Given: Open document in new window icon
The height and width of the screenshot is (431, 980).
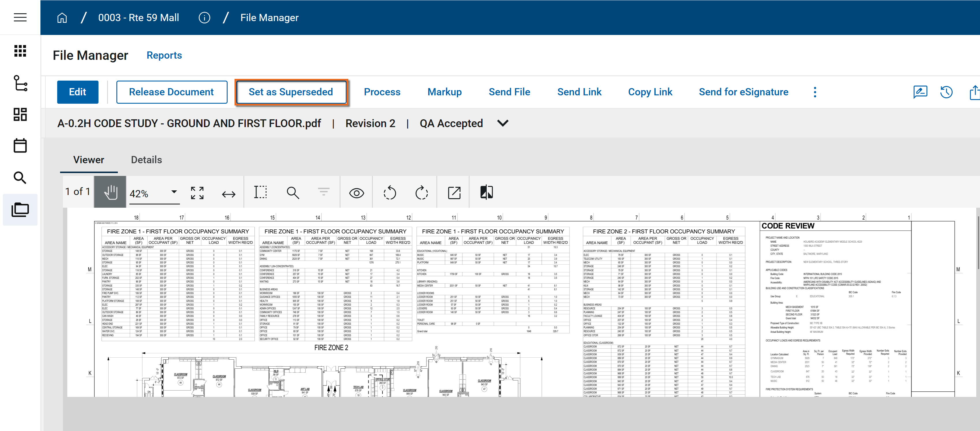Looking at the screenshot, I should click(454, 193).
